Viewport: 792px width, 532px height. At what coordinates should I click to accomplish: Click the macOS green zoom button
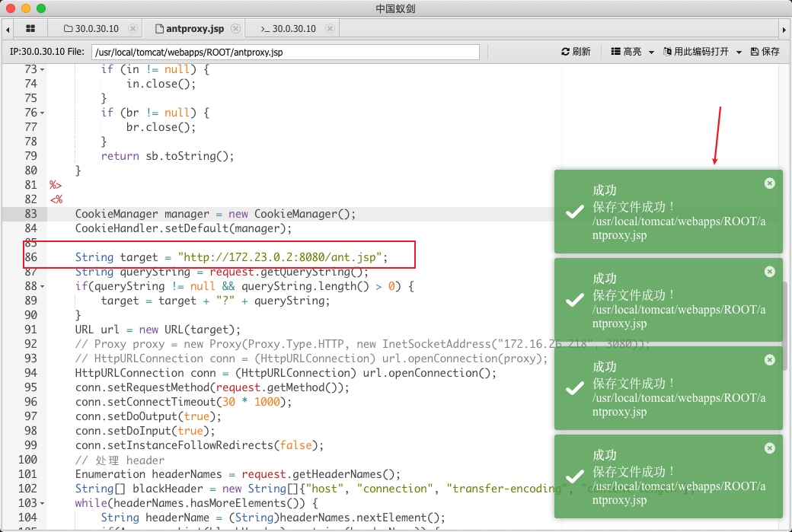41,8
